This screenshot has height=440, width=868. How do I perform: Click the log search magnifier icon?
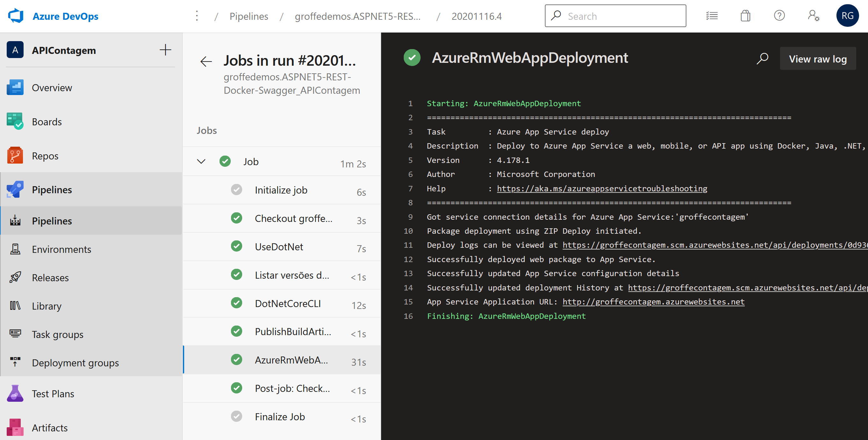point(762,59)
